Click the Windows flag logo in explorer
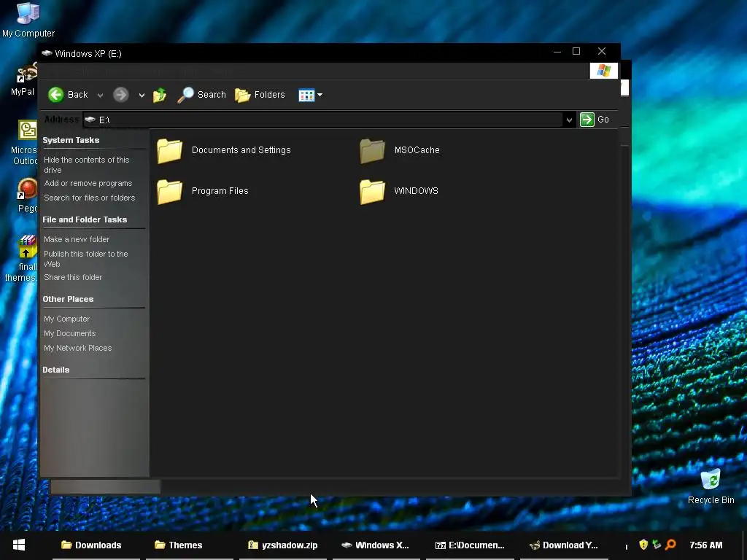 click(603, 71)
